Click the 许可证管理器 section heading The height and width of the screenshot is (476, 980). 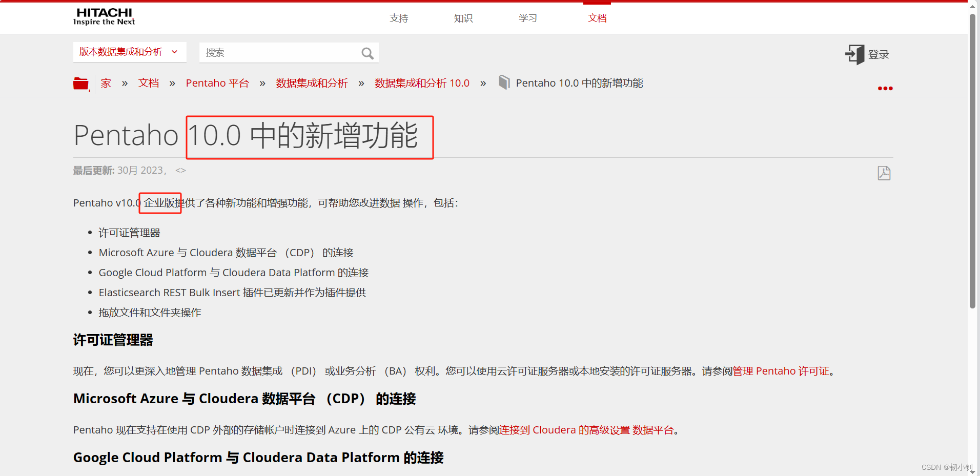(113, 340)
